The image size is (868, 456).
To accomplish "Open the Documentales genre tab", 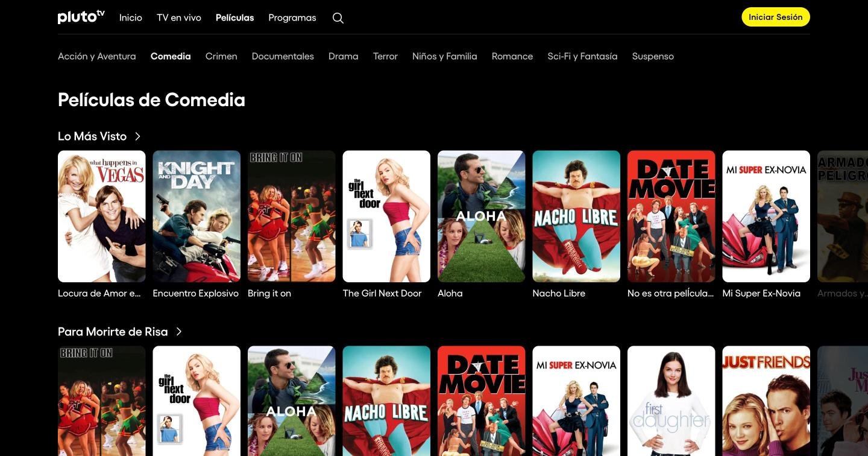I will (283, 56).
